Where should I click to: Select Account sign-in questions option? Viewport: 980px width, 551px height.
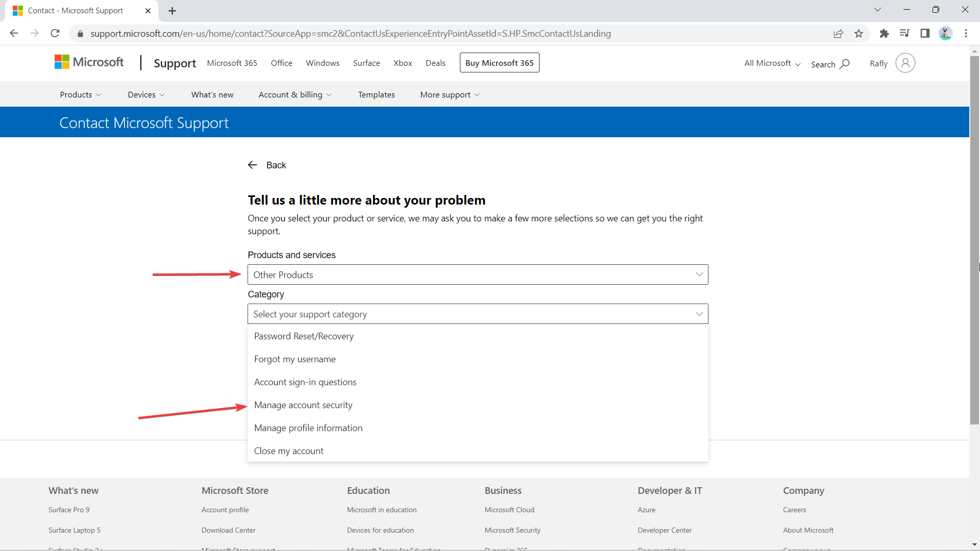478,382
